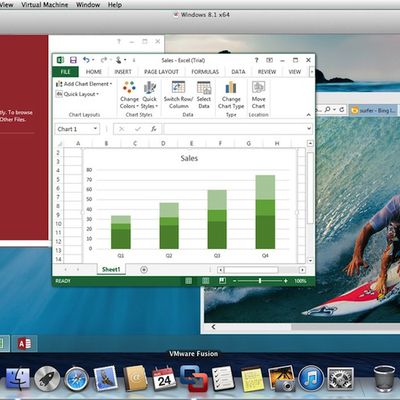
Task: Click the Insert Function fx icon
Action: pyautogui.click(x=153, y=129)
